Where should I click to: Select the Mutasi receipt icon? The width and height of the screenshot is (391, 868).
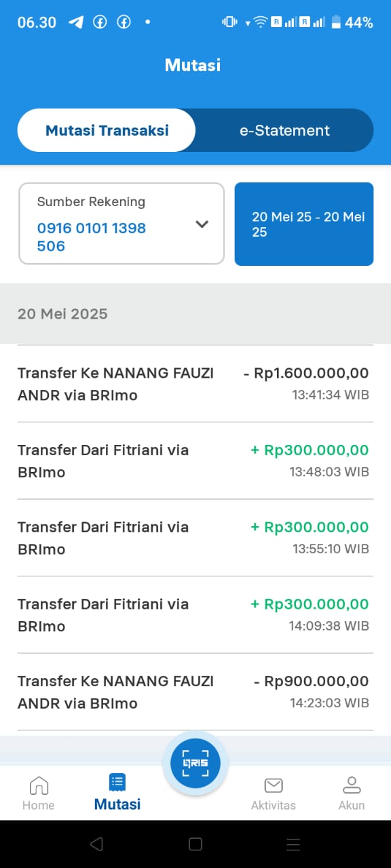click(x=117, y=783)
